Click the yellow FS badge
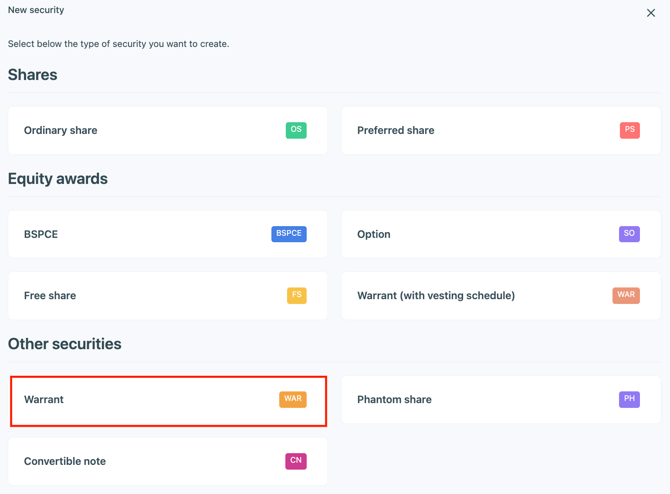The width and height of the screenshot is (670, 494). pyautogui.click(x=297, y=296)
